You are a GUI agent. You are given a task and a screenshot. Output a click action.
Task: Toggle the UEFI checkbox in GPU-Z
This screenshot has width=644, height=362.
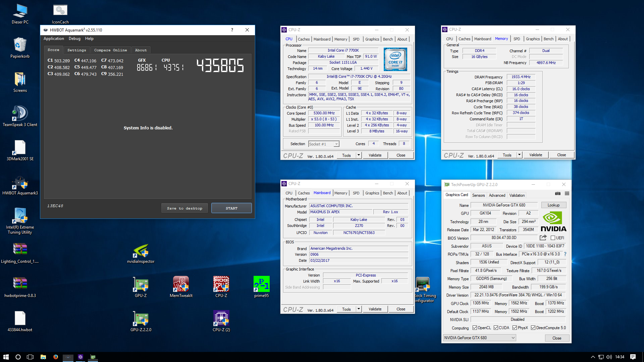pos(553,238)
